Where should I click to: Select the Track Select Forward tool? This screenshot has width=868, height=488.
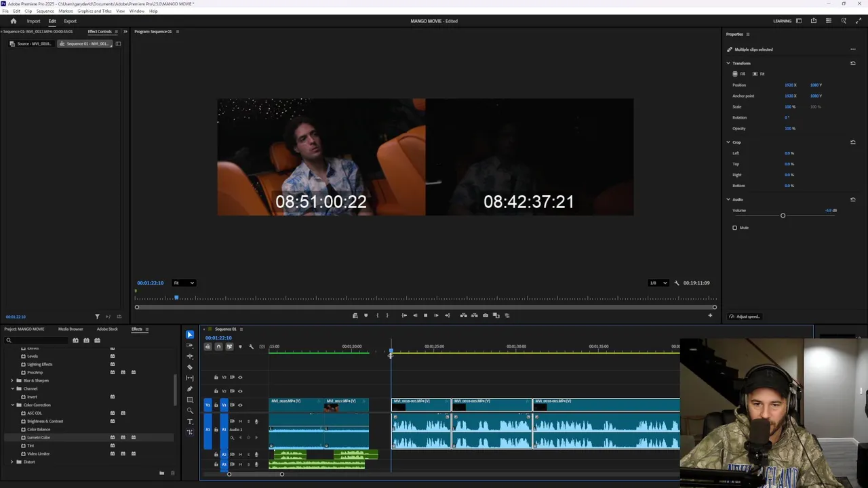tap(190, 346)
